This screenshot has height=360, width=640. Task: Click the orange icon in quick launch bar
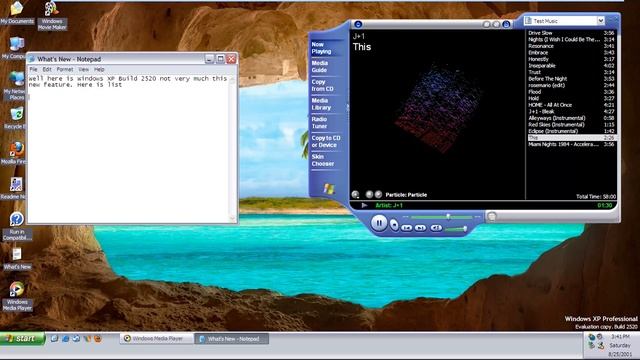click(x=98, y=338)
